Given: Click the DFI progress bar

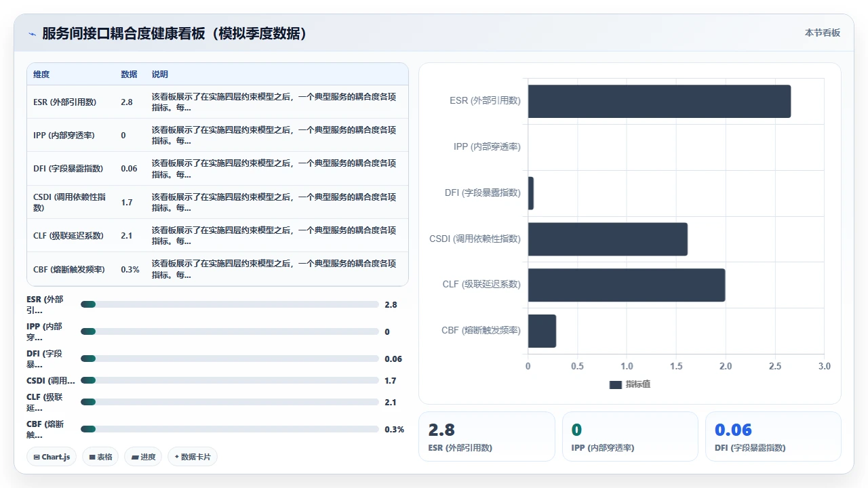Looking at the screenshot, I should tap(229, 359).
